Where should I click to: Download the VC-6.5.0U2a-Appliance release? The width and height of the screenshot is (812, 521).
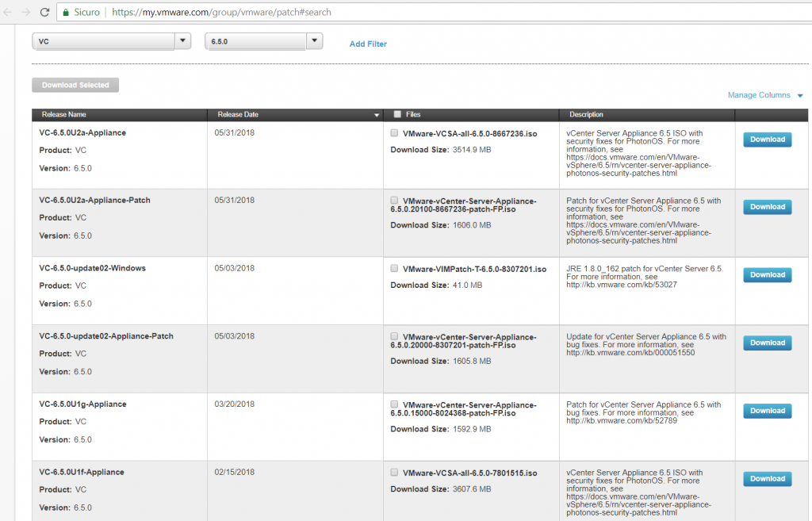pyautogui.click(x=768, y=140)
